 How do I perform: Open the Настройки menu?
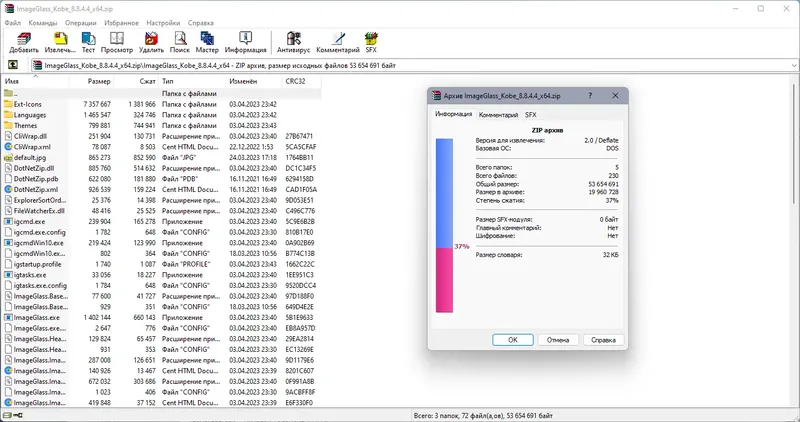(163, 23)
